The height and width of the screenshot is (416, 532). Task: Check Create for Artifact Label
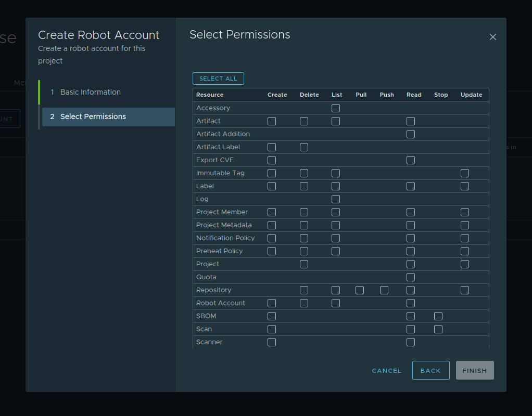[271, 147]
